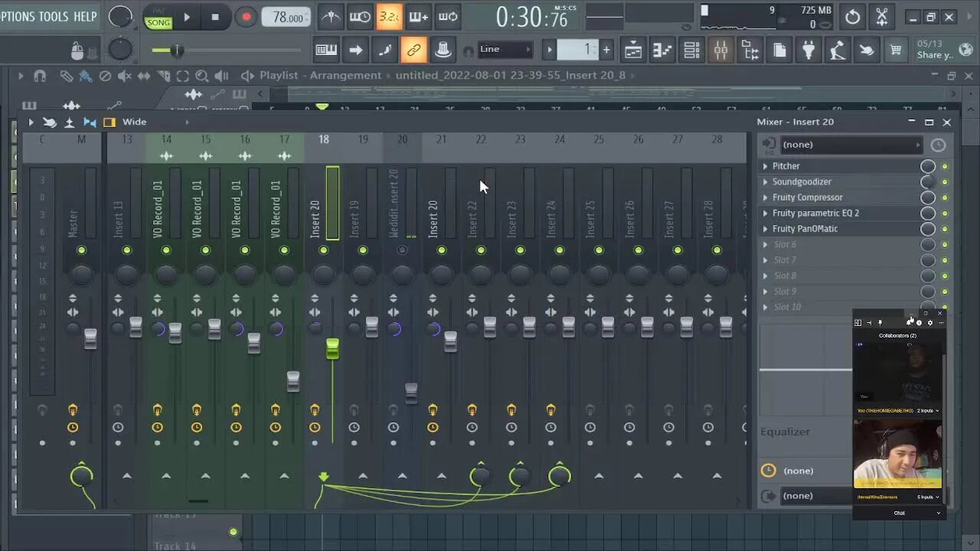Select the magnet snap icon in Playlist toolbar

pos(40,76)
